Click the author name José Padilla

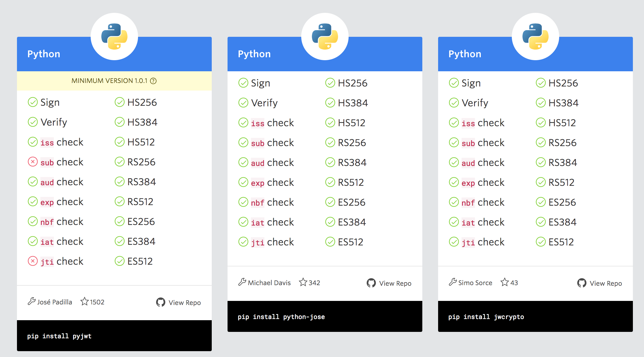pos(55,302)
